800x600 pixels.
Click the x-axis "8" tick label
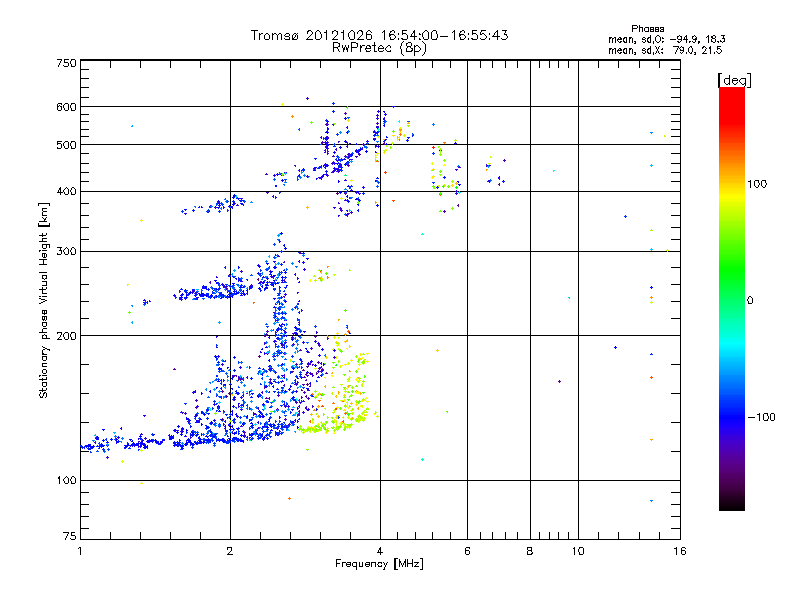(x=530, y=551)
